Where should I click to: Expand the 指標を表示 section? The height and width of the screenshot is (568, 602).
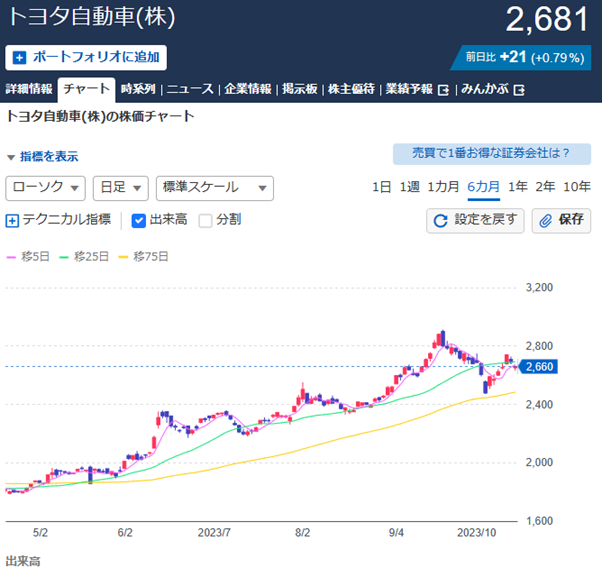click(x=43, y=157)
